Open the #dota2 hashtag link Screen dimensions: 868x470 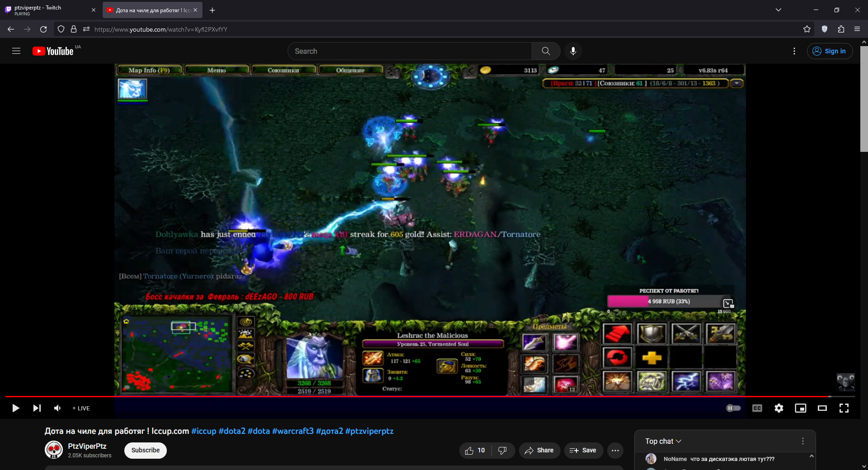[x=232, y=431]
